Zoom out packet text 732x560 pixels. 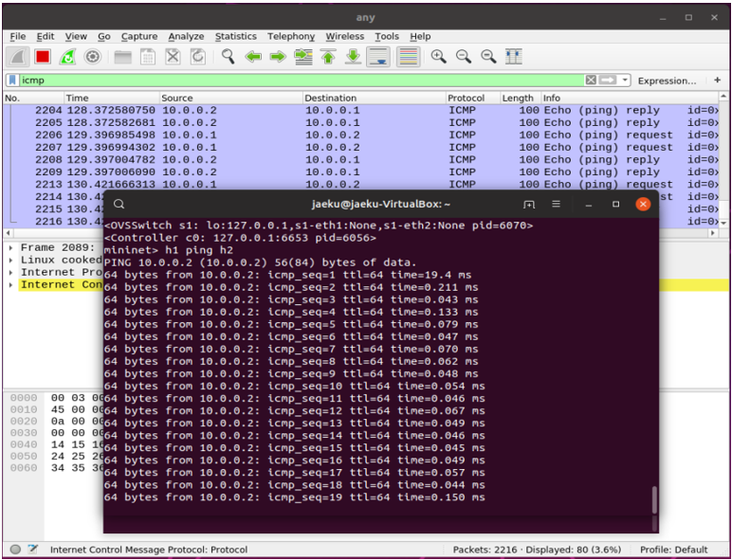(x=464, y=57)
